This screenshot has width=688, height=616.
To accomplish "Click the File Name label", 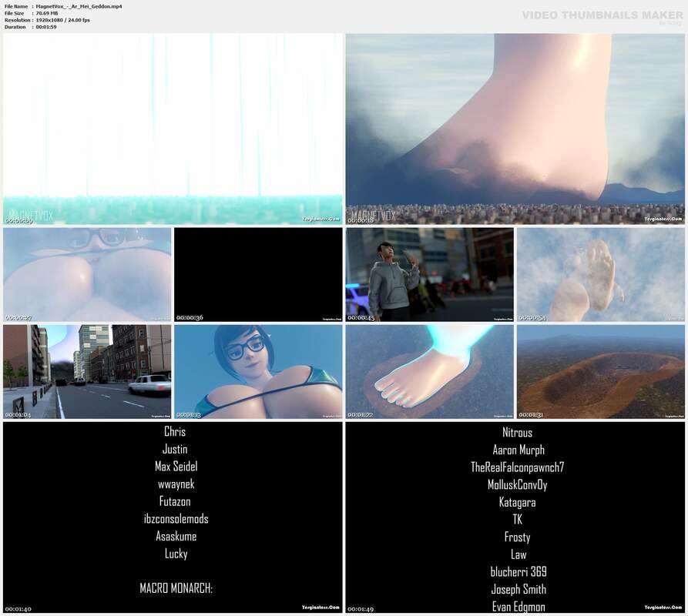I will [x=16, y=7].
